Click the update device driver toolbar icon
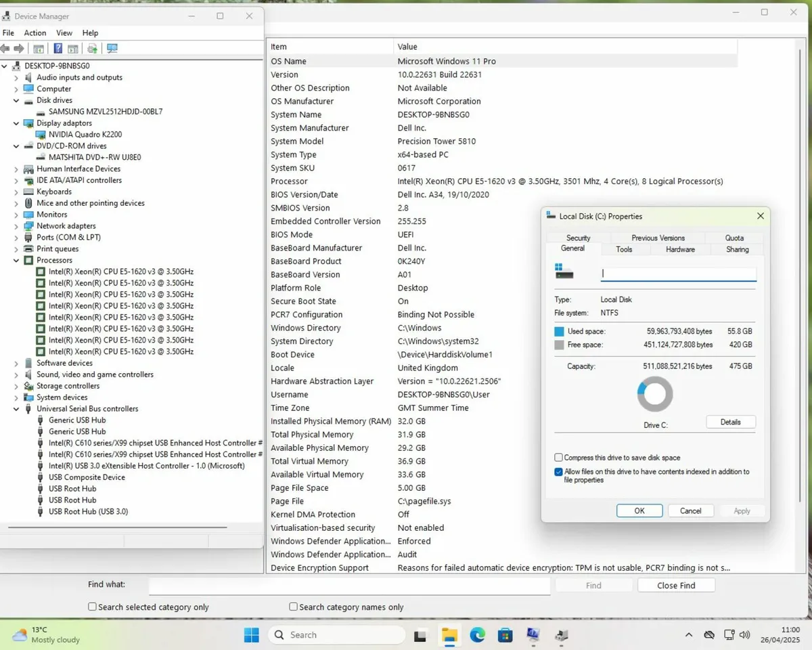 (x=92, y=49)
